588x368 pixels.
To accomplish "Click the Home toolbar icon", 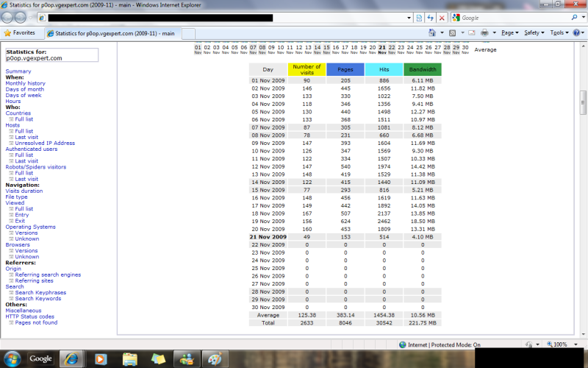I will click(432, 33).
